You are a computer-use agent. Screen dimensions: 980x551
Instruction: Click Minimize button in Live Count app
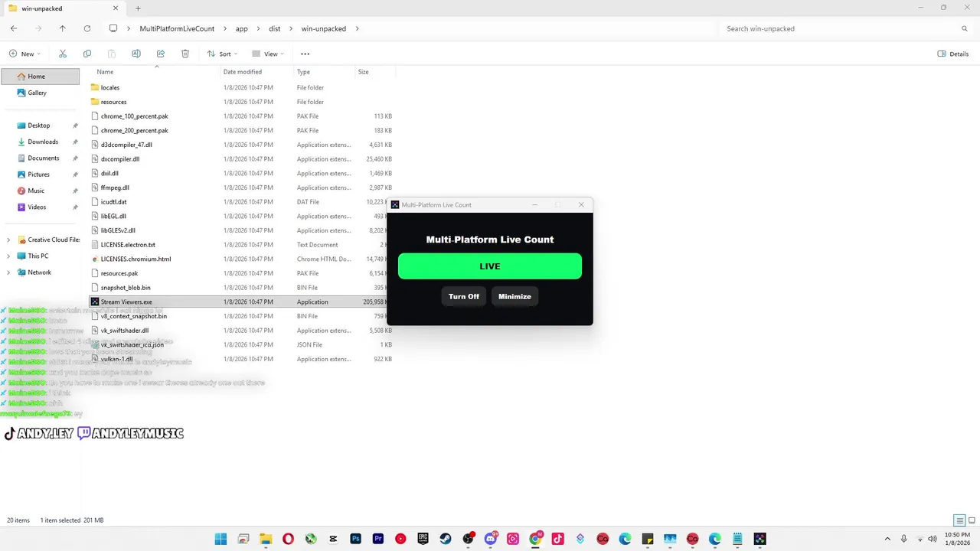tap(514, 296)
